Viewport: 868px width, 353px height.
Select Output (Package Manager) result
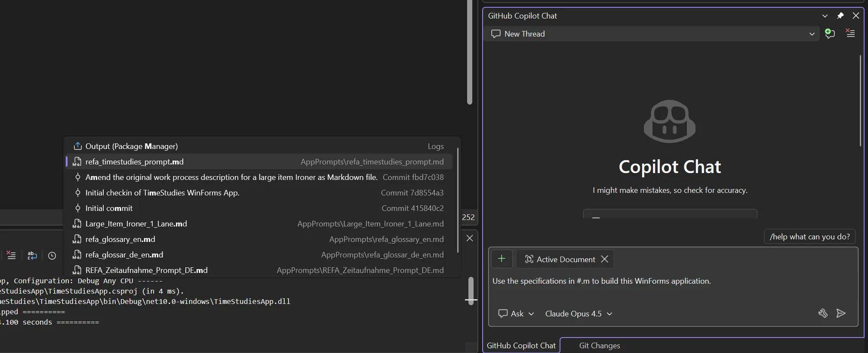(x=260, y=146)
